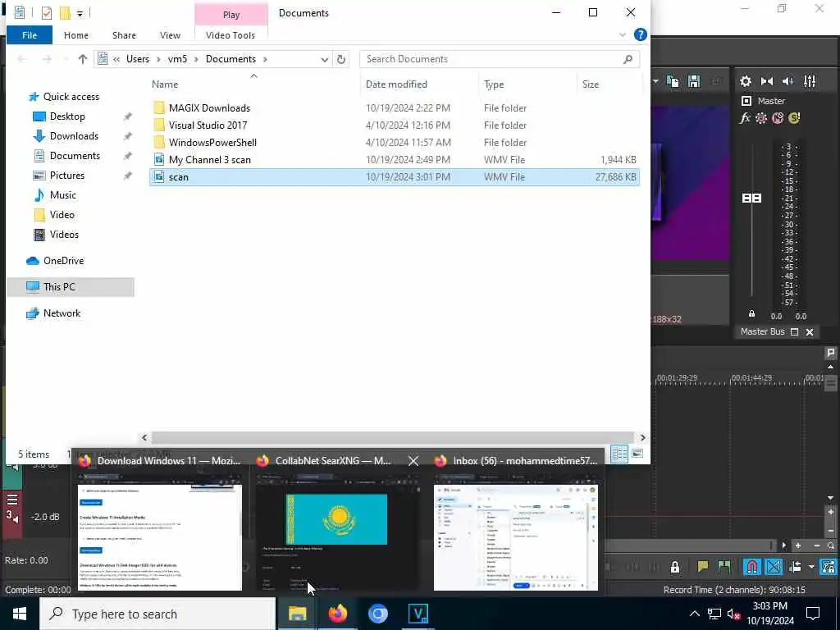
Task: Expand the address bar history dropdown
Action: [324, 59]
